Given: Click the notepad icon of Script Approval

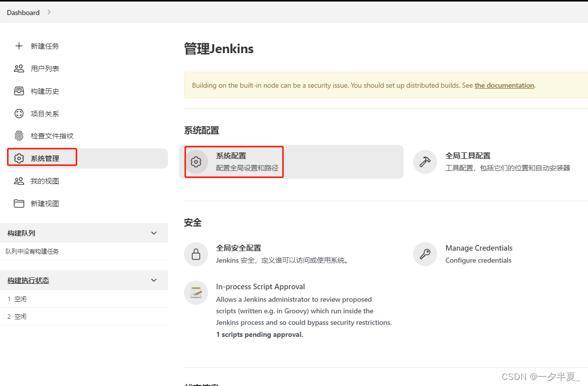Looking at the screenshot, I should pos(196,293).
